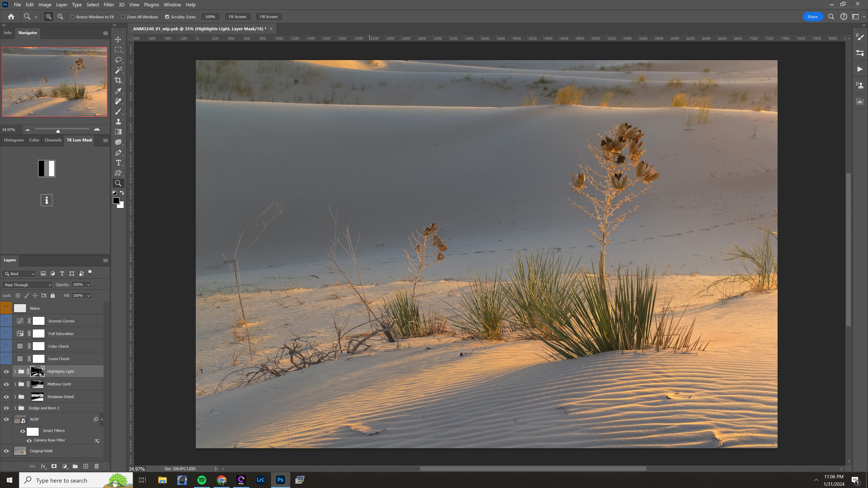The image size is (868, 488).
Task: Show the Inverse Curves layer
Action: (x=6, y=321)
